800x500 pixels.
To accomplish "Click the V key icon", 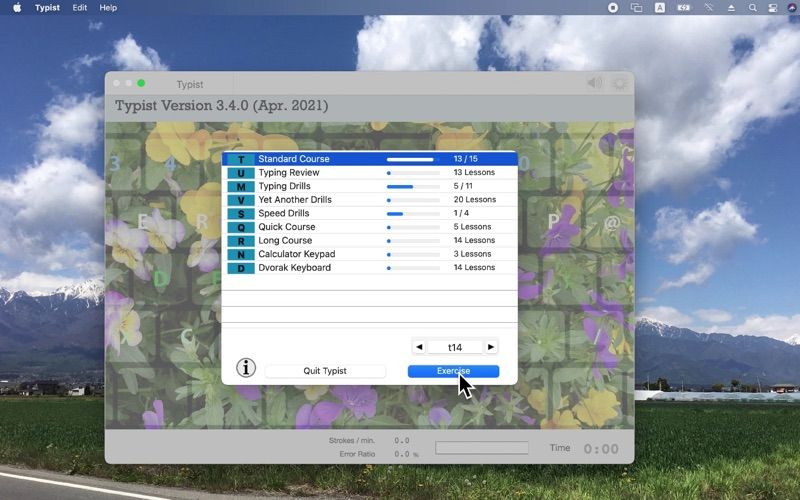I will click(x=241, y=200).
